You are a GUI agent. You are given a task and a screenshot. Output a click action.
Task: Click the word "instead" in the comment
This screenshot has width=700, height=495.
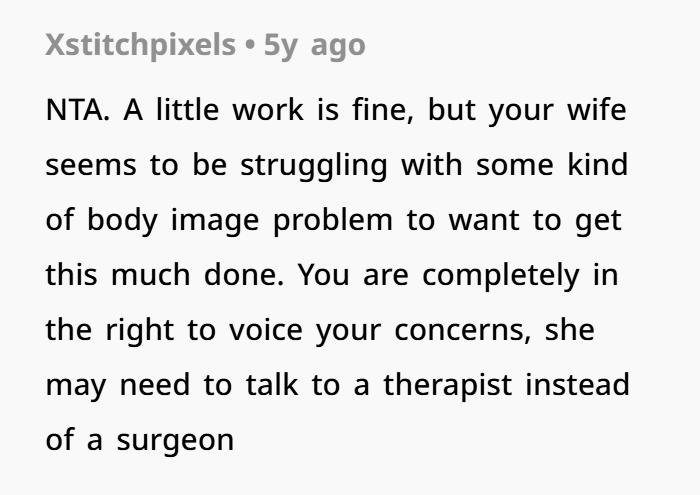coord(580,384)
